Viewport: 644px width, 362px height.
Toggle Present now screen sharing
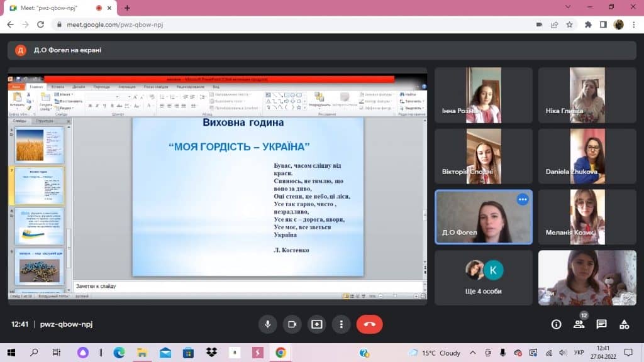[x=316, y=324]
